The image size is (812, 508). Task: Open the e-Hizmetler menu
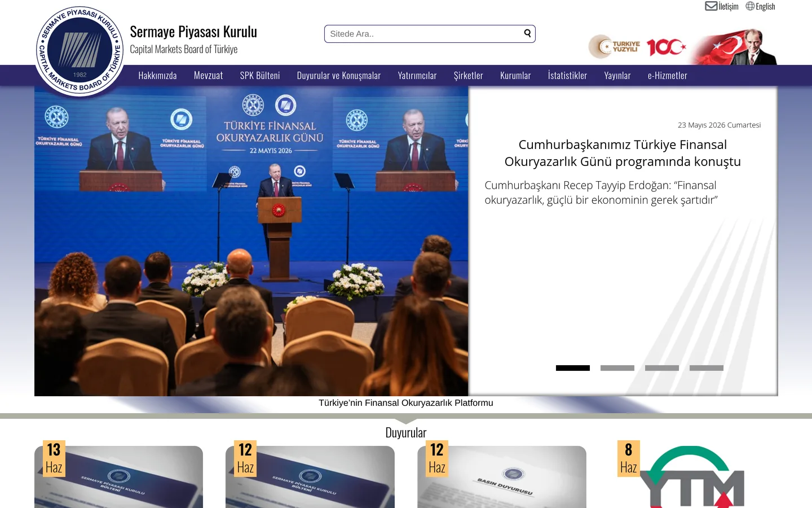(x=668, y=76)
